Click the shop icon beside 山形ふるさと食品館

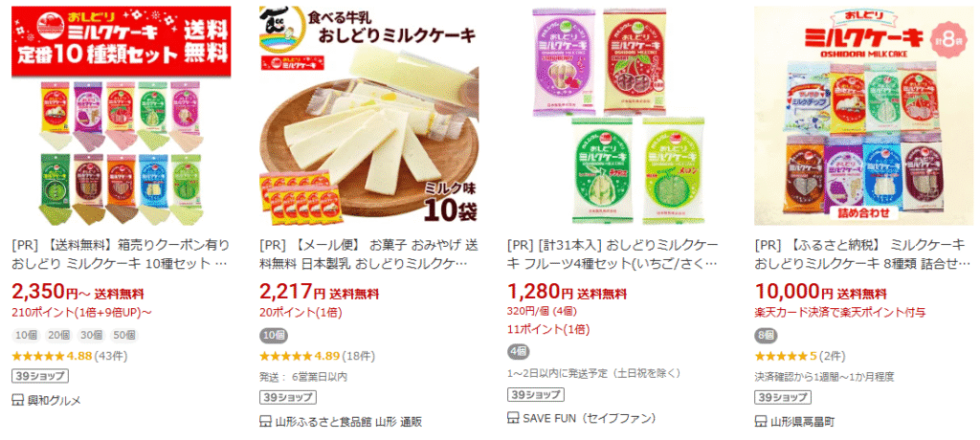(265, 421)
